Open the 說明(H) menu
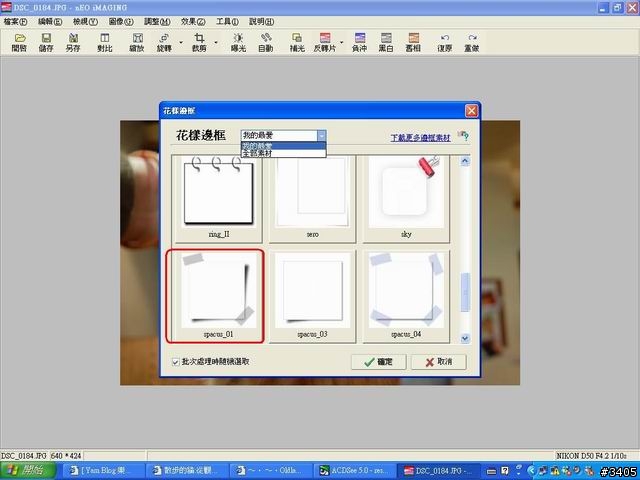 [x=262, y=22]
